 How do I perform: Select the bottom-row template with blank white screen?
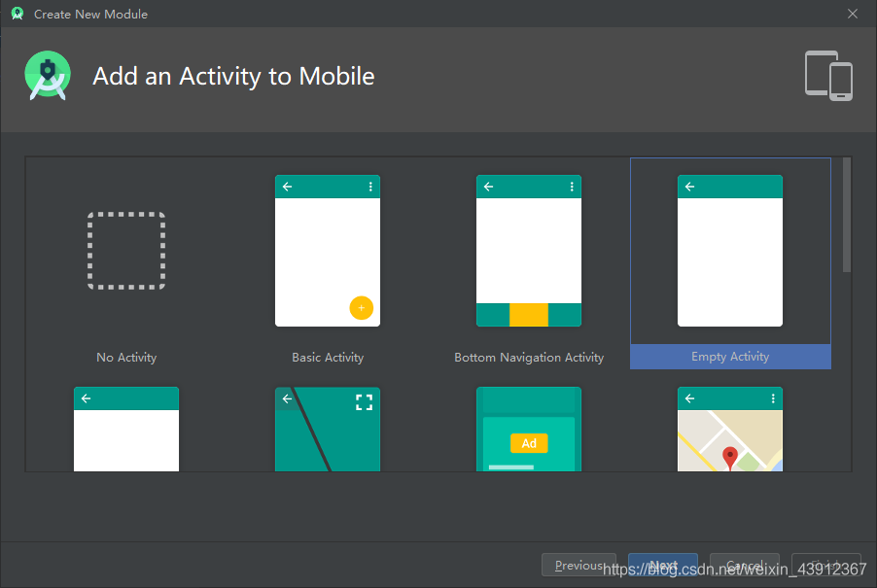point(126,430)
